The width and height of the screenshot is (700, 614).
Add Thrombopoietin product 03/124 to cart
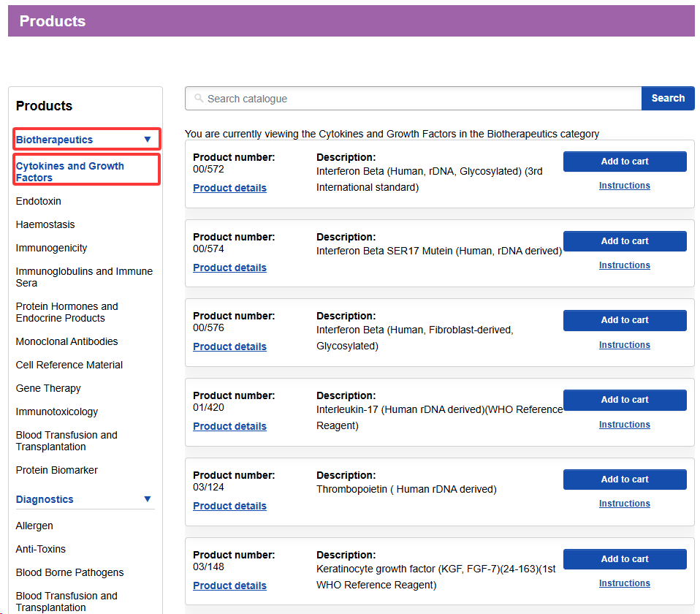pyautogui.click(x=624, y=480)
